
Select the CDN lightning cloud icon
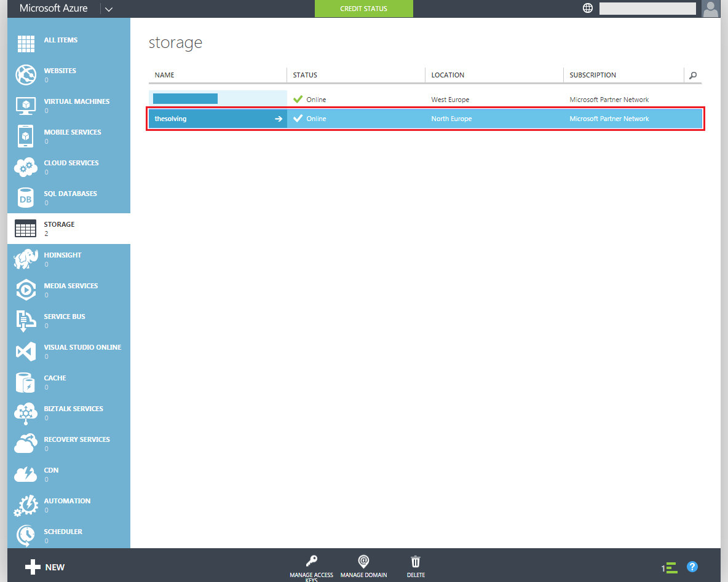[x=26, y=474]
